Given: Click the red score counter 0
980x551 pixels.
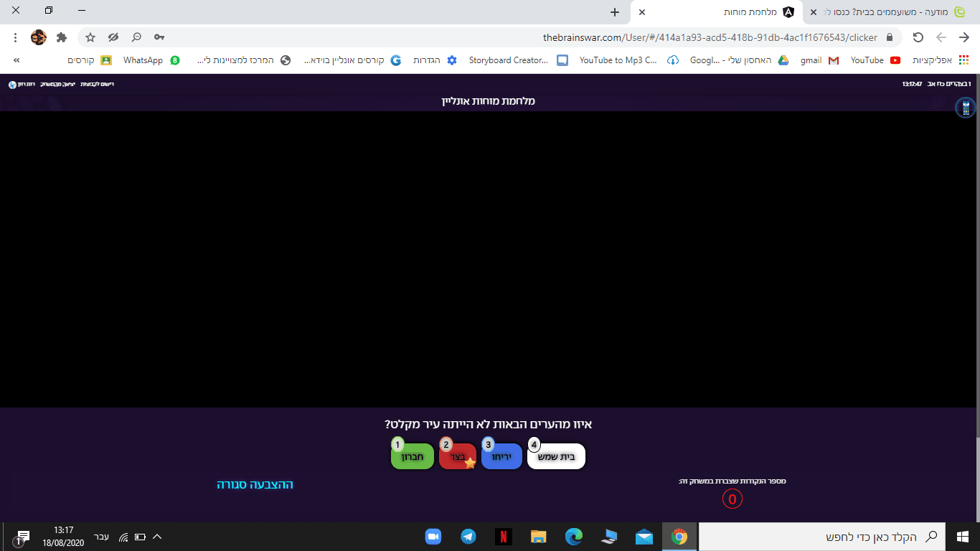Looking at the screenshot, I should pos(732,499).
